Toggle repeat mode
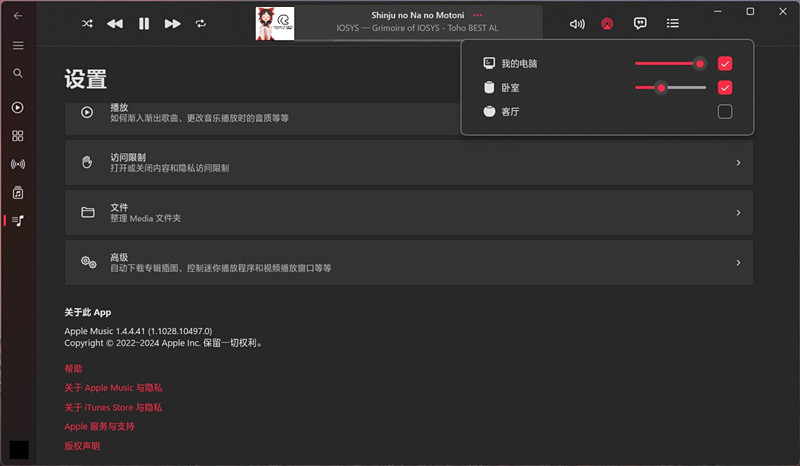800x466 pixels. (x=201, y=23)
